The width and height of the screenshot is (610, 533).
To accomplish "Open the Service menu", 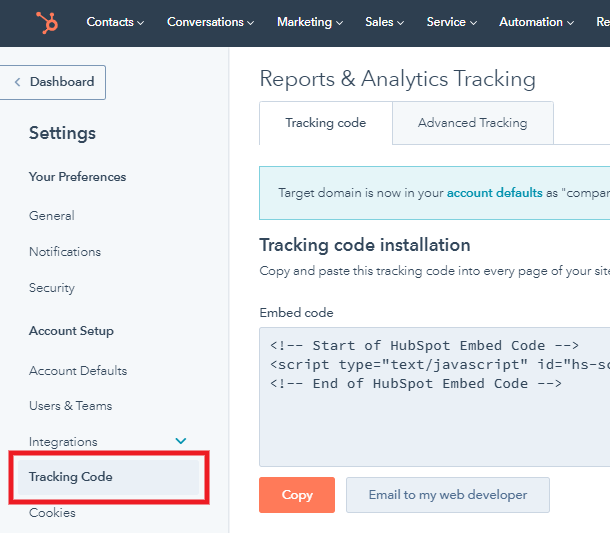I will coord(452,22).
